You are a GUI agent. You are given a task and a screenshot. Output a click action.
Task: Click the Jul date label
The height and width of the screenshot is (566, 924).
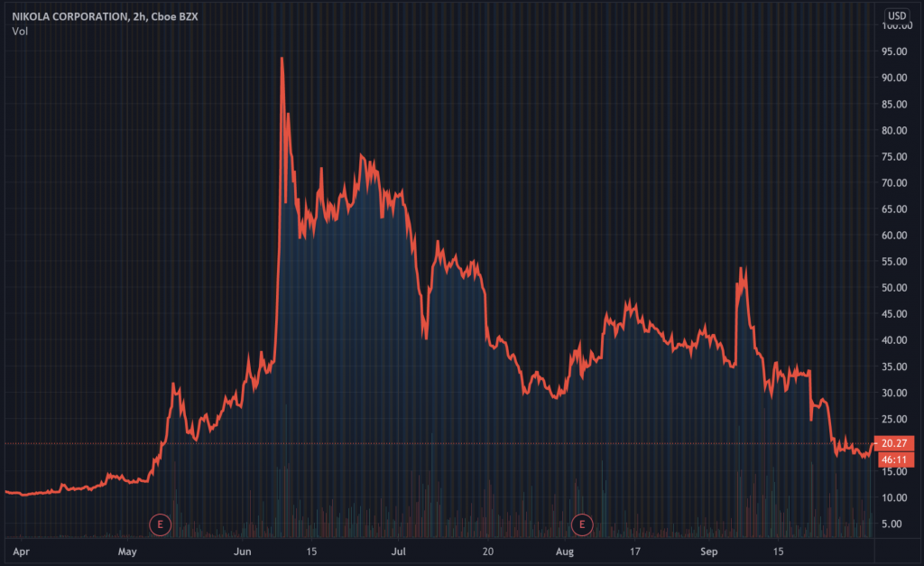point(398,552)
